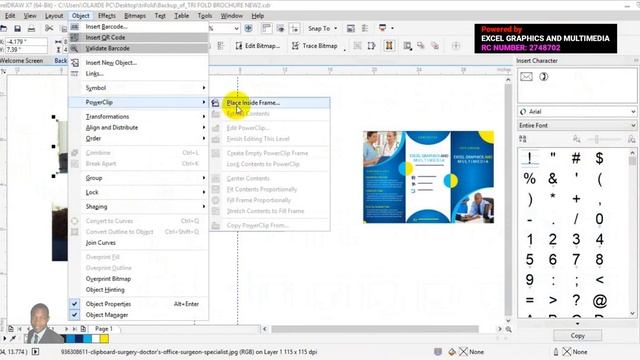Click the Place Inside Frame icon
The image size is (640, 360).
click(x=215, y=103)
